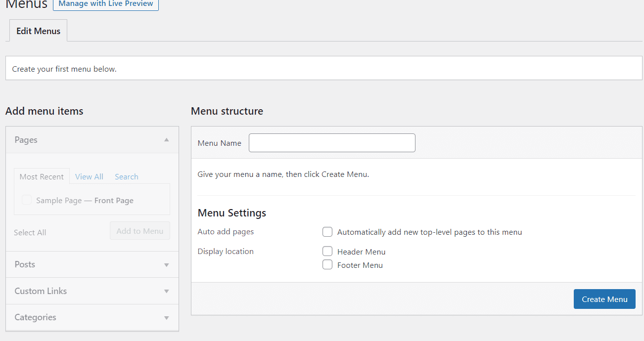
Task: Tick the Sample Page checkbox
Action: [26, 200]
